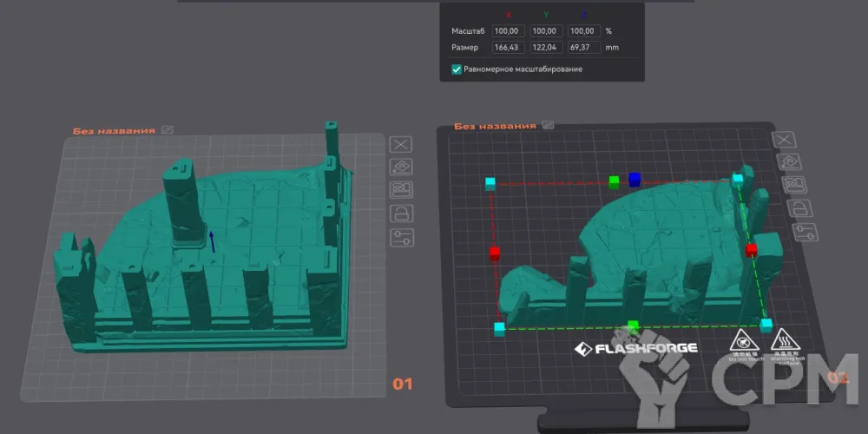This screenshot has height=434, width=868.
Task: Arrange objects on the FlashForge plate
Action: (x=793, y=184)
